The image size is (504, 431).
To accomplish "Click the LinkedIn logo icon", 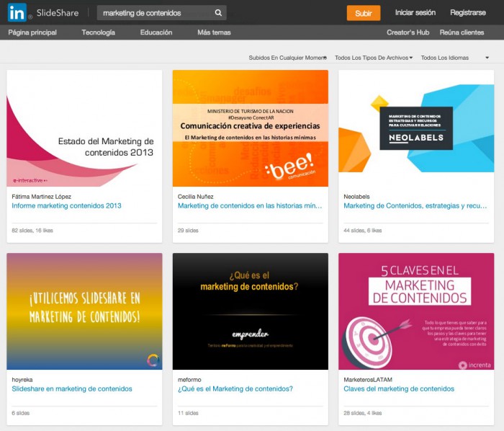I will coord(17,12).
